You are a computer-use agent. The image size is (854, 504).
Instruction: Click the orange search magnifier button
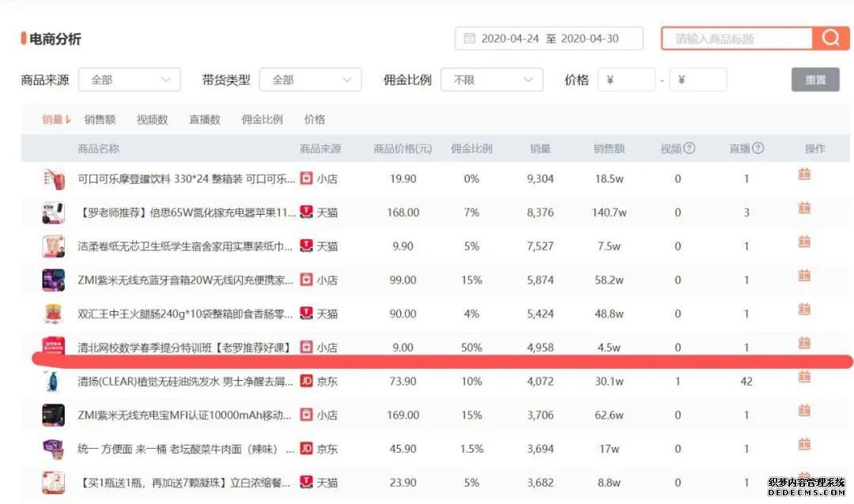830,38
